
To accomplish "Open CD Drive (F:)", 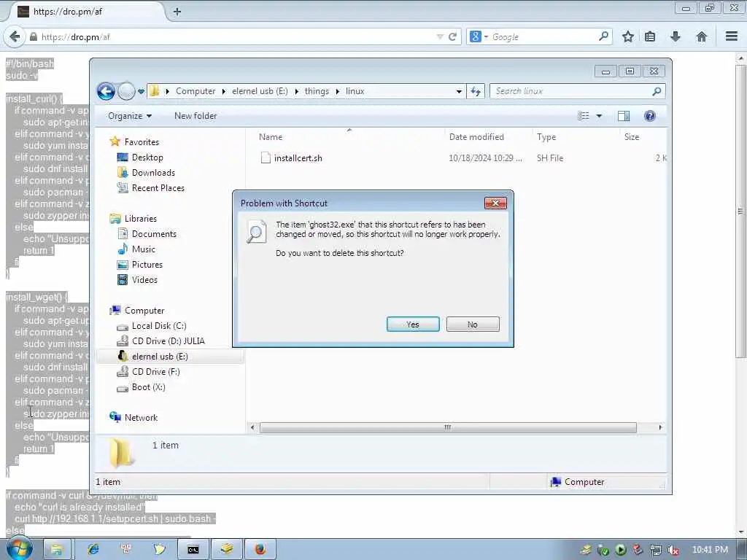I will [x=156, y=371].
